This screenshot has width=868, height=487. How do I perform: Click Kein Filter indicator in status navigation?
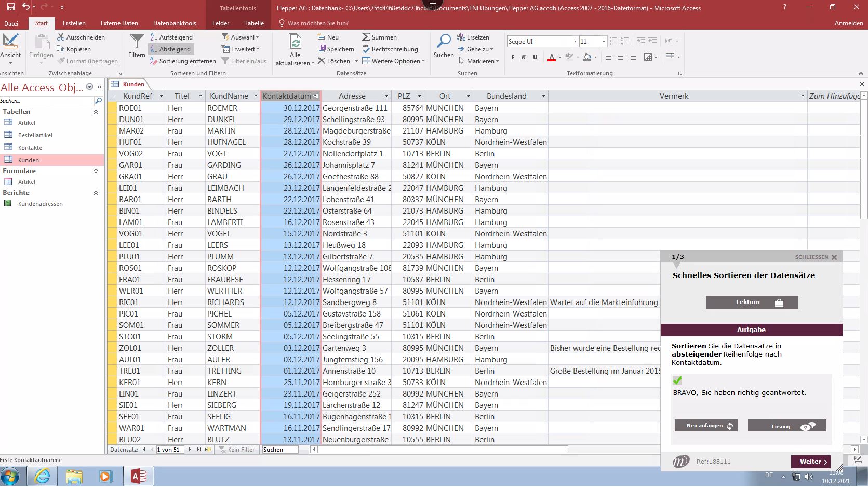tap(237, 450)
